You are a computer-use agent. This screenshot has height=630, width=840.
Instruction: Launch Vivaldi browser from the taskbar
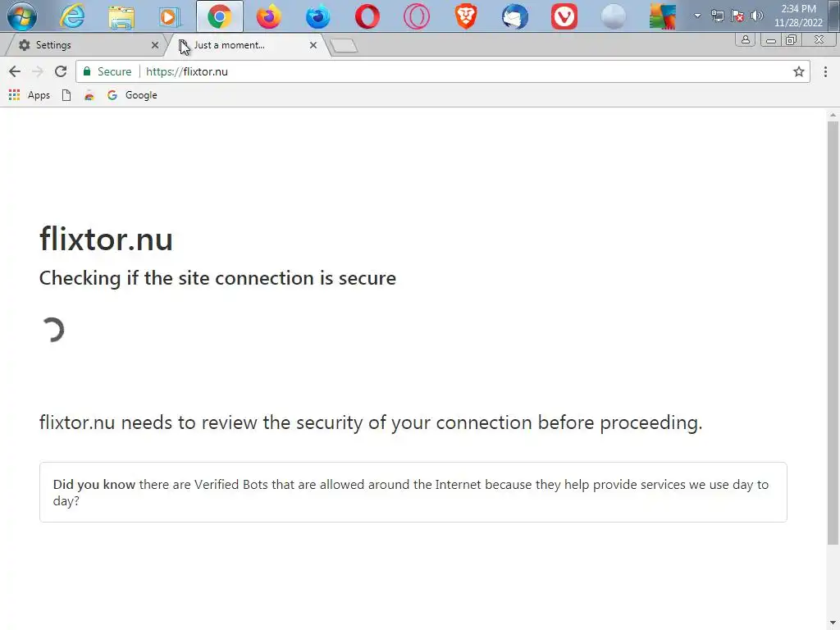(x=564, y=16)
